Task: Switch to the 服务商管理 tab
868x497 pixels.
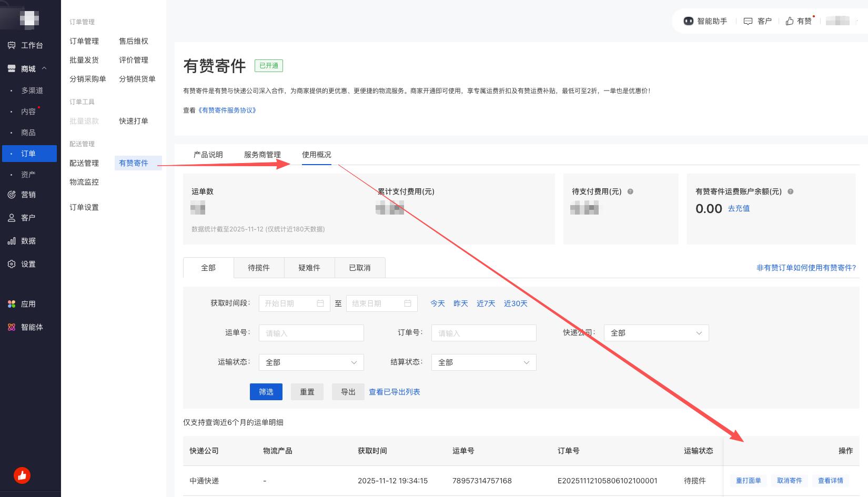Action: [x=262, y=155]
